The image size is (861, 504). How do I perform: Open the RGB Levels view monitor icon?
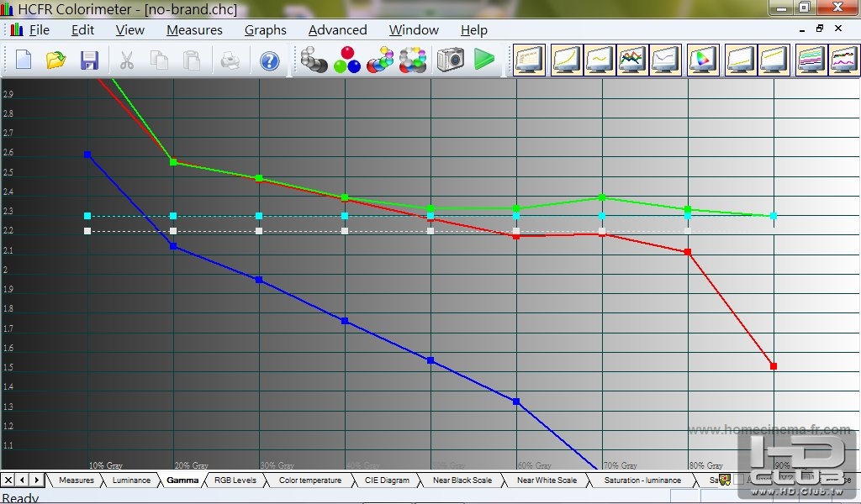click(632, 60)
